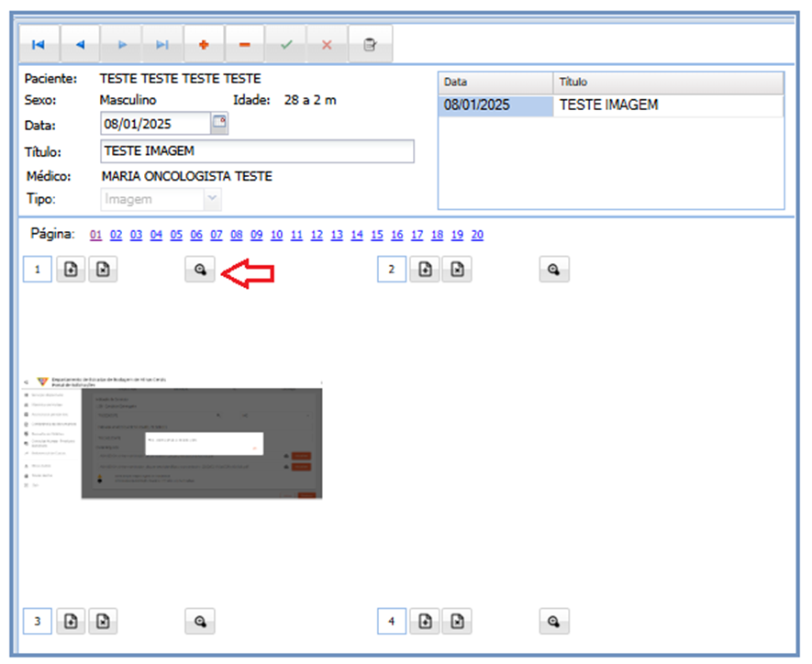The width and height of the screenshot is (812, 664).
Task: Remove image file from slot 3
Action: pyautogui.click(x=103, y=621)
